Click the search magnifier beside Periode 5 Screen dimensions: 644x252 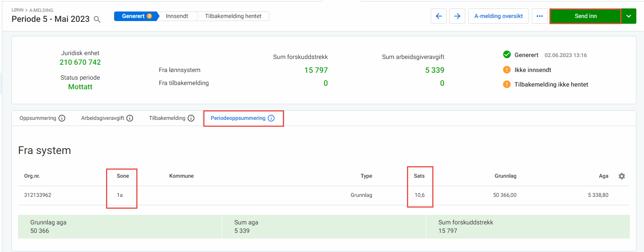[x=97, y=20]
